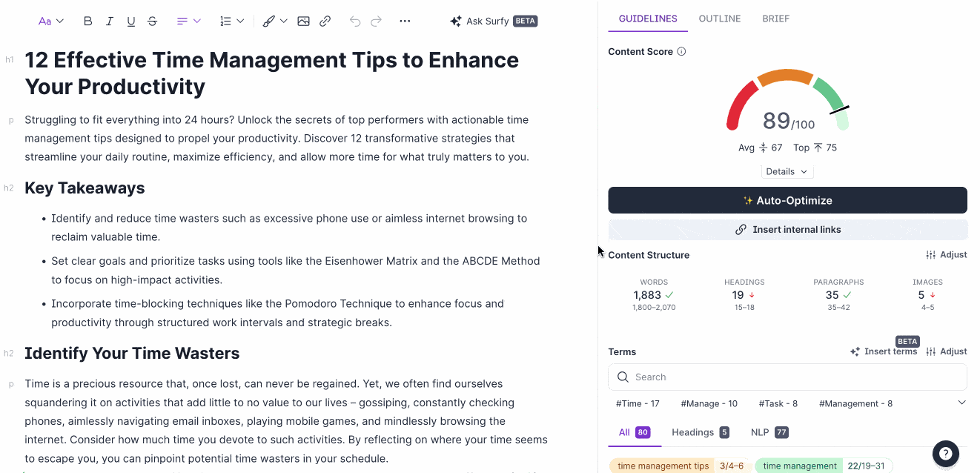Open the text alignment dropdown
This screenshot has width=980, height=473.
[x=189, y=21]
